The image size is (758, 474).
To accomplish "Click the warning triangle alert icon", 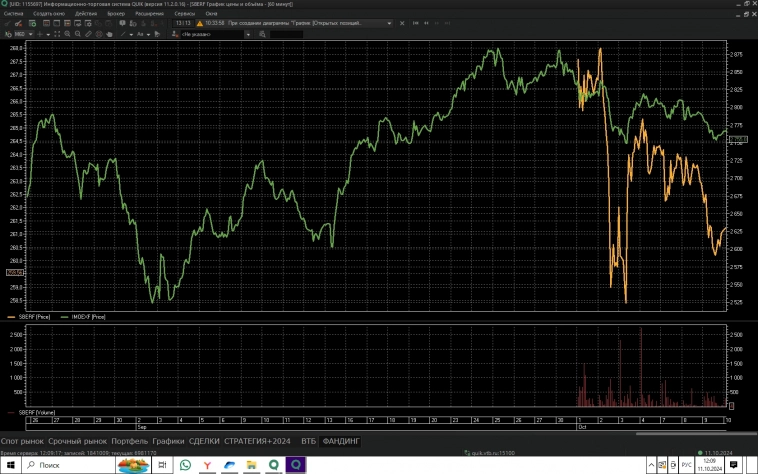I will pyautogui.click(x=200, y=23).
